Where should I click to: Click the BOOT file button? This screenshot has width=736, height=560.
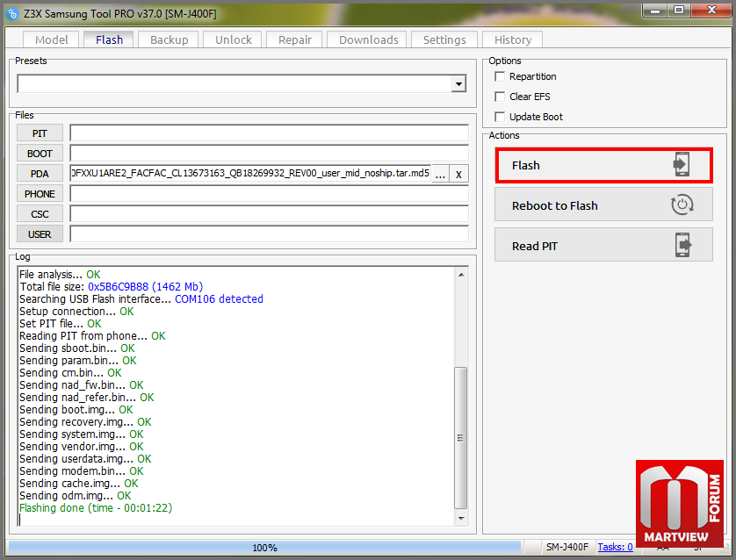40,154
